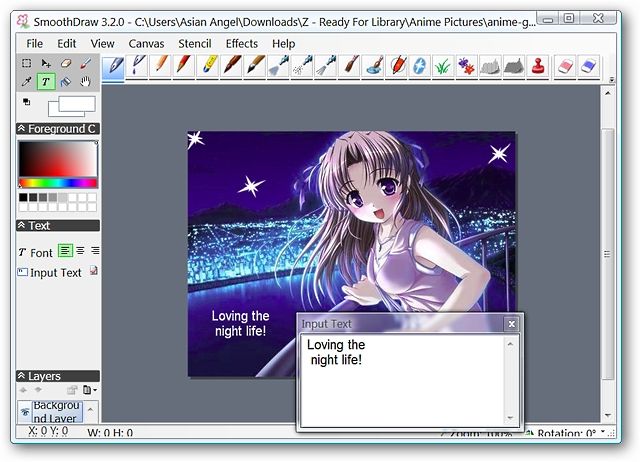Open the View menu
Viewport: 640px width, 462px height.
[x=102, y=44]
